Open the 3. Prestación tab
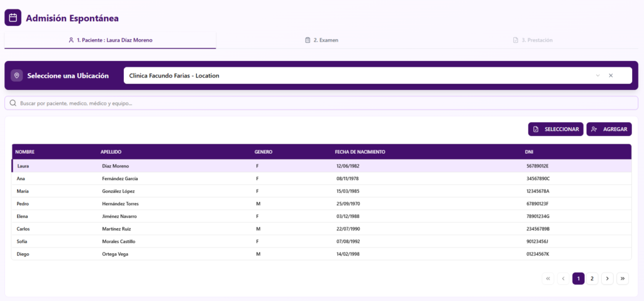This screenshot has width=644, height=301. click(x=532, y=40)
